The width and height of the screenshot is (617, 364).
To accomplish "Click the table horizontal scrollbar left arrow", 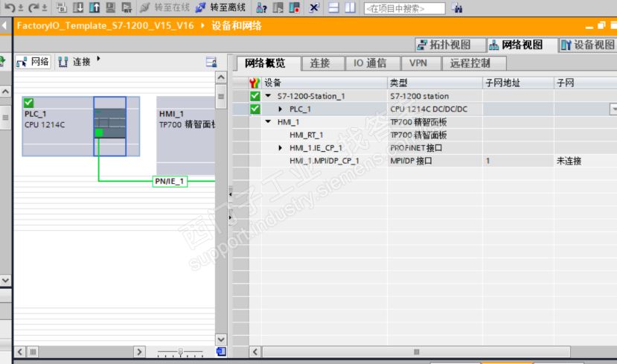I will pos(255,351).
